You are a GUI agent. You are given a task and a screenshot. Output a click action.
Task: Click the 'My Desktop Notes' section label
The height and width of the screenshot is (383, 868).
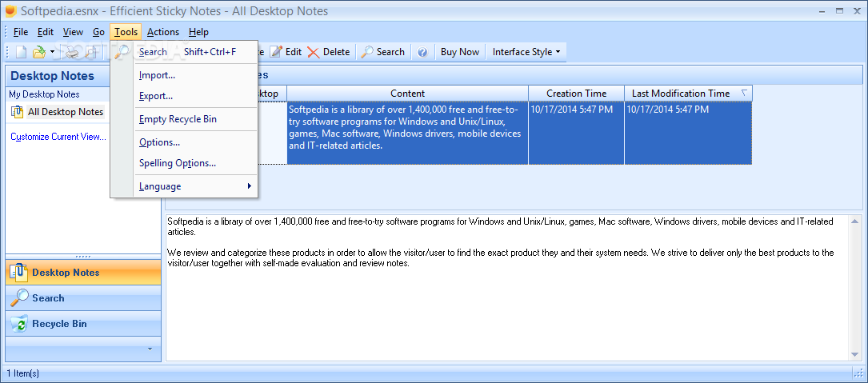click(44, 94)
